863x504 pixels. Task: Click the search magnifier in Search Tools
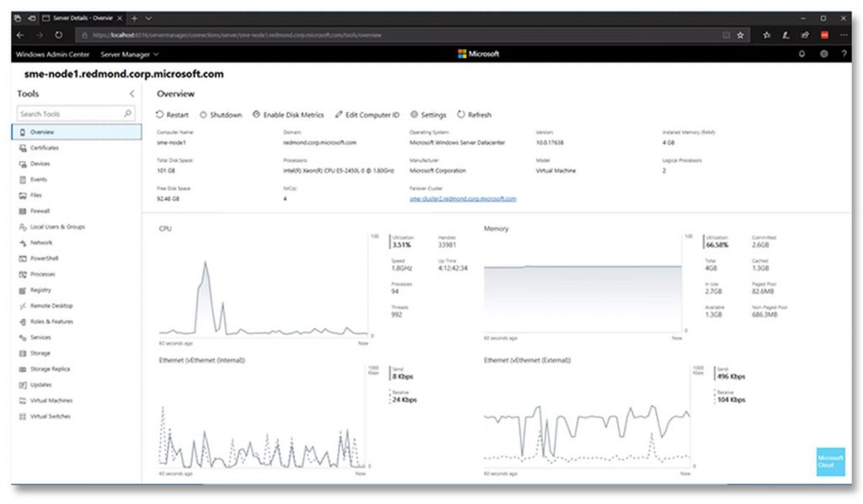click(x=128, y=113)
